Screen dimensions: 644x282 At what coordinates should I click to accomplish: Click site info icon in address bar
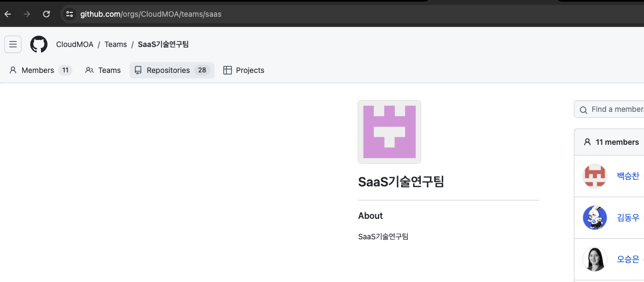pyautogui.click(x=70, y=14)
